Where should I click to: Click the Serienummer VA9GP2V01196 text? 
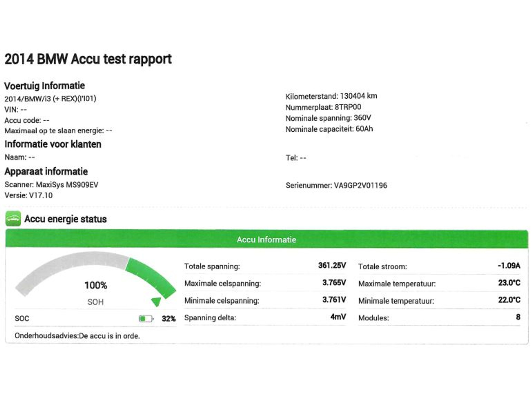point(336,185)
